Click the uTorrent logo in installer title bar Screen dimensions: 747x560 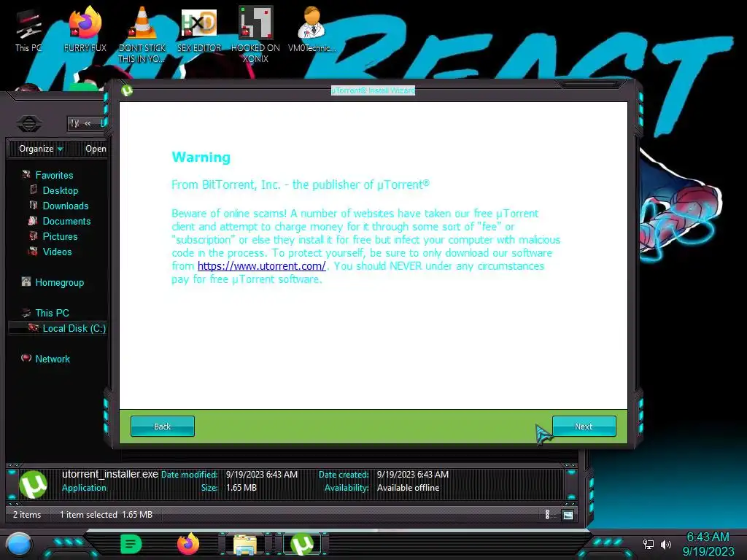click(x=127, y=90)
